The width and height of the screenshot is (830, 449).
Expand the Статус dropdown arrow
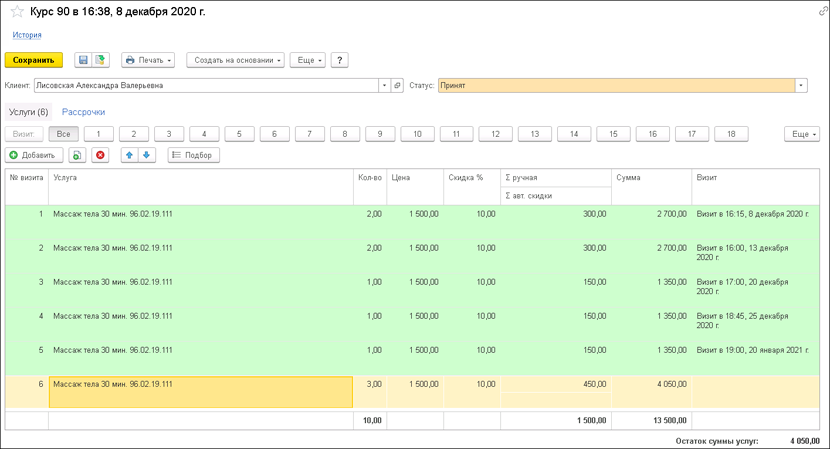(801, 85)
